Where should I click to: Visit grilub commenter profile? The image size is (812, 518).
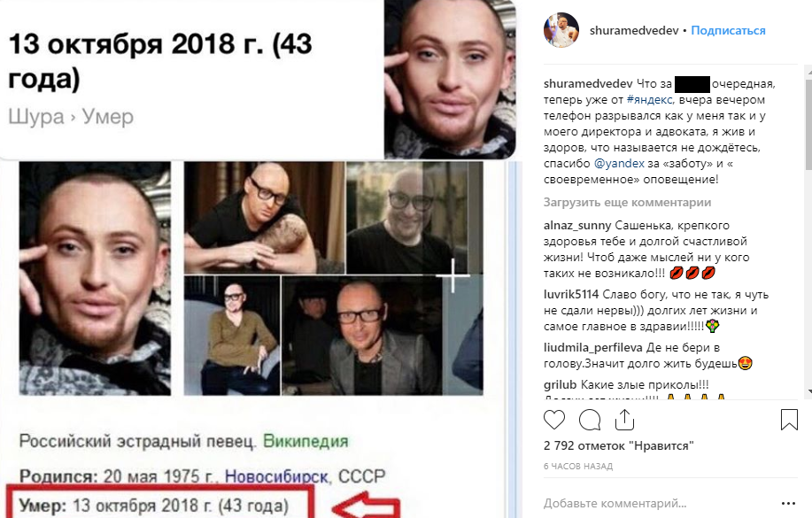[560, 384]
